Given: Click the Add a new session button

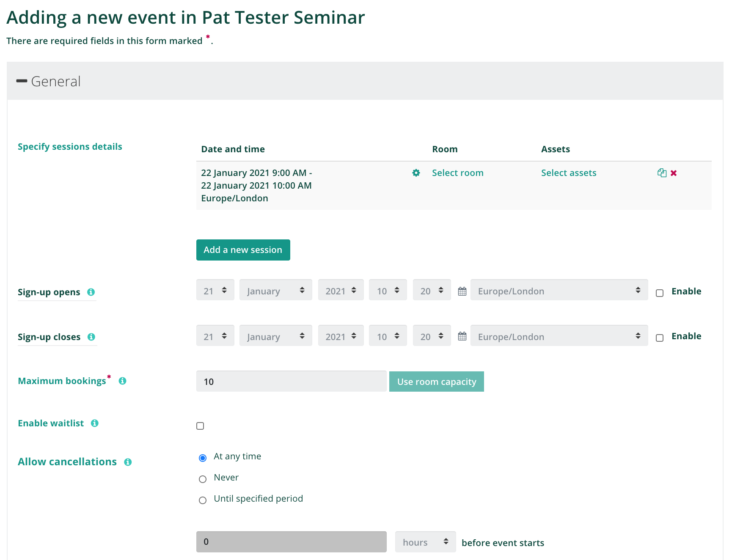Looking at the screenshot, I should tap(243, 250).
